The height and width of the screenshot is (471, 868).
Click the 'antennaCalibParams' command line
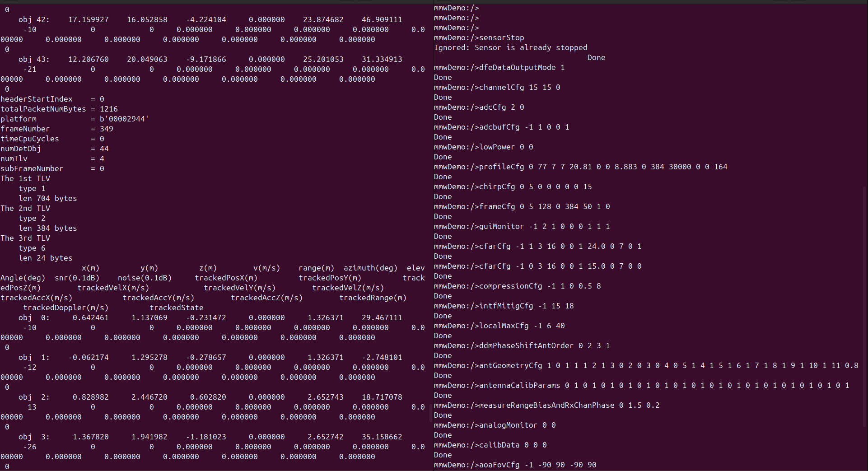(642, 386)
